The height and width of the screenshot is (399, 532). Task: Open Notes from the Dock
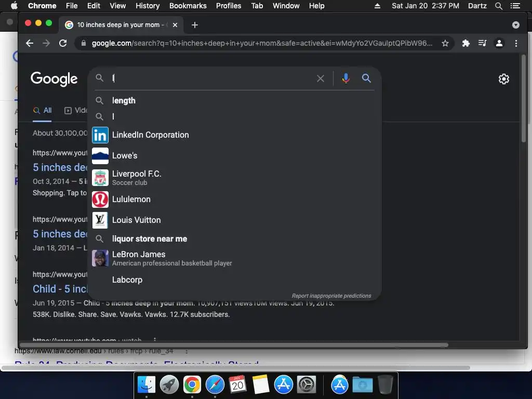click(261, 385)
